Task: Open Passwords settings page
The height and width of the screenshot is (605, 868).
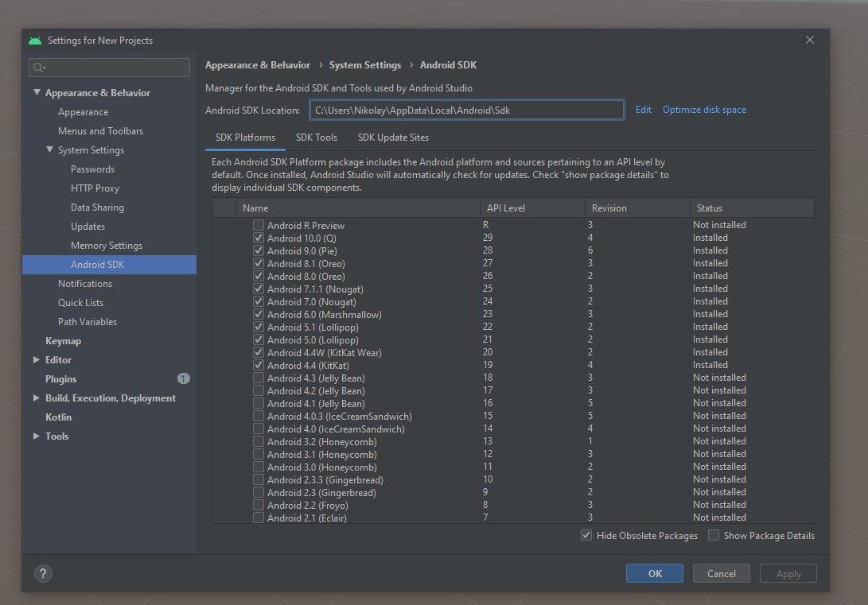Action: click(x=92, y=169)
